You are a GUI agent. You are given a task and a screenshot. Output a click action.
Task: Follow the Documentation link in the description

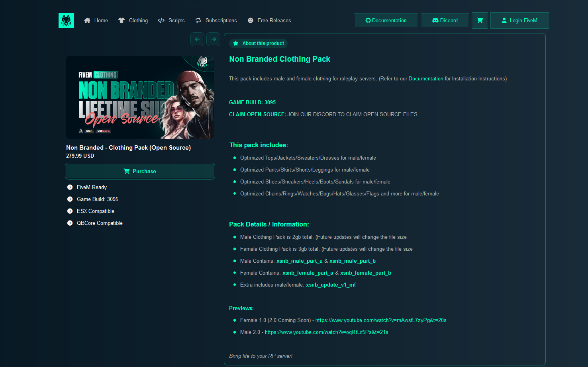(x=425, y=79)
